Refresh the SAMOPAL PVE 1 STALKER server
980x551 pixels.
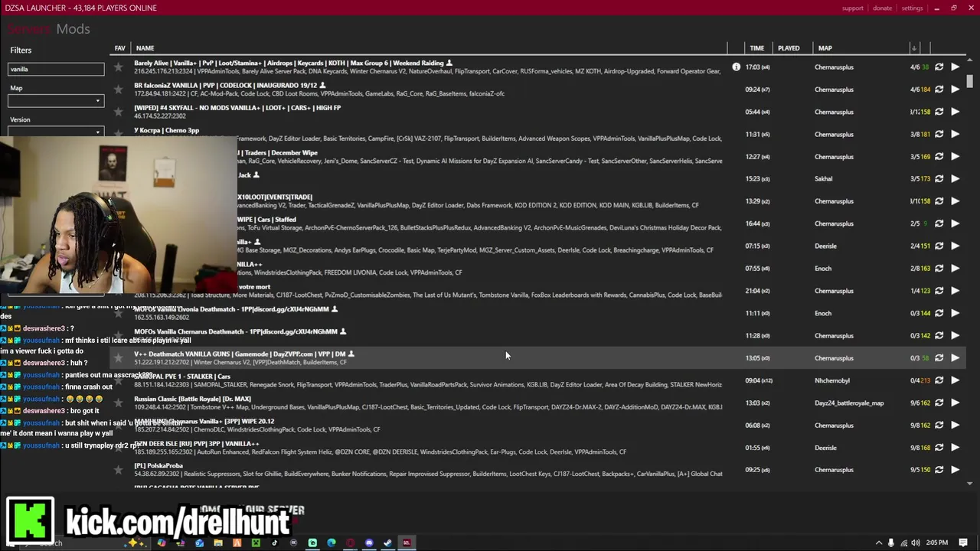[x=939, y=380]
